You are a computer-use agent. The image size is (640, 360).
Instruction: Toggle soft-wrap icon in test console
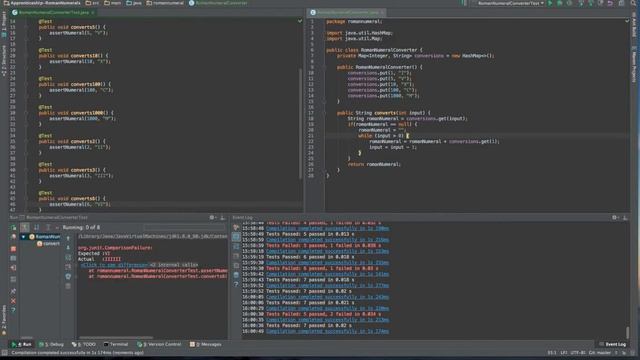pyautogui.click(x=68, y=257)
